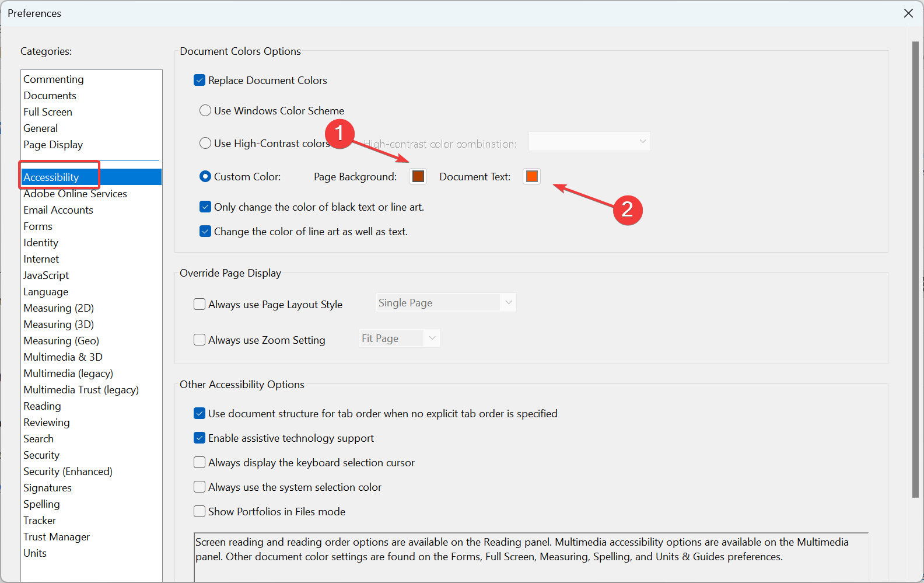Toggle Only change color of black text
924x583 pixels.
205,207
